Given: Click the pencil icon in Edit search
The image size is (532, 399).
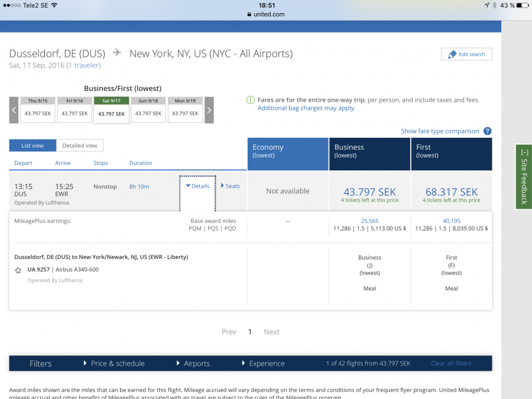Looking at the screenshot, I should pyautogui.click(x=452, y=54).
